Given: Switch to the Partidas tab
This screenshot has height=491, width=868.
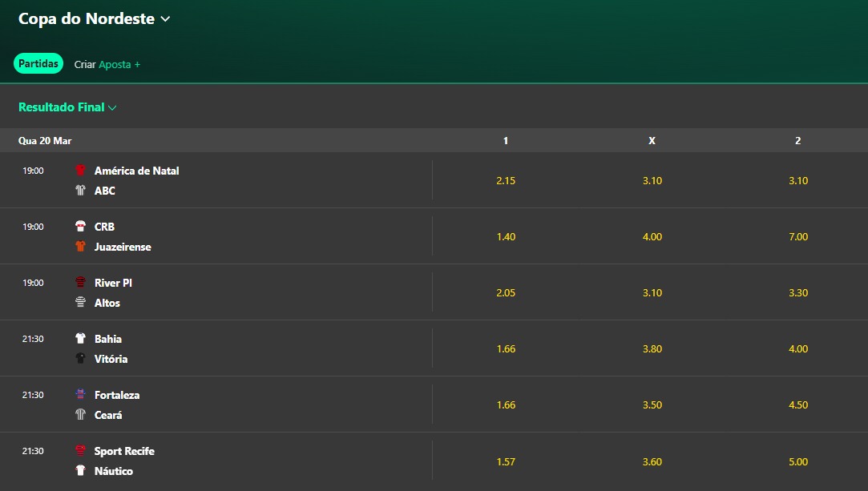Looking at the screenshot, I should pos(38,64).
